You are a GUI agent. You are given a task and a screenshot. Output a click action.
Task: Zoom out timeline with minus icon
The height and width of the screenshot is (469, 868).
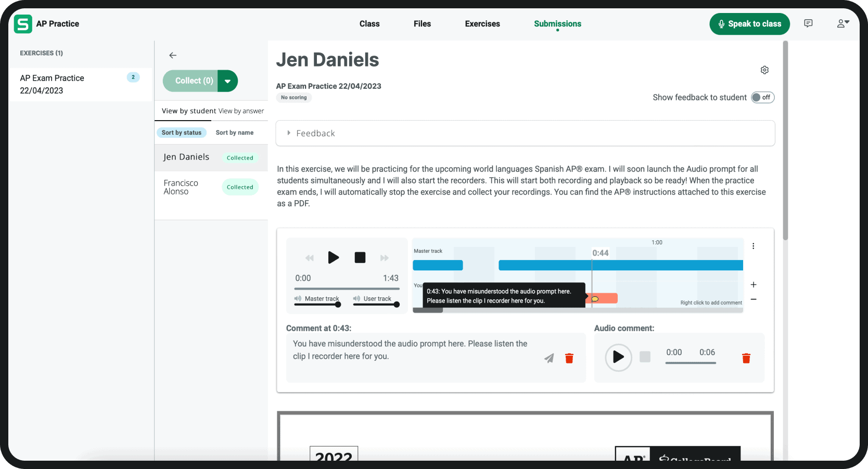[754, 299]
